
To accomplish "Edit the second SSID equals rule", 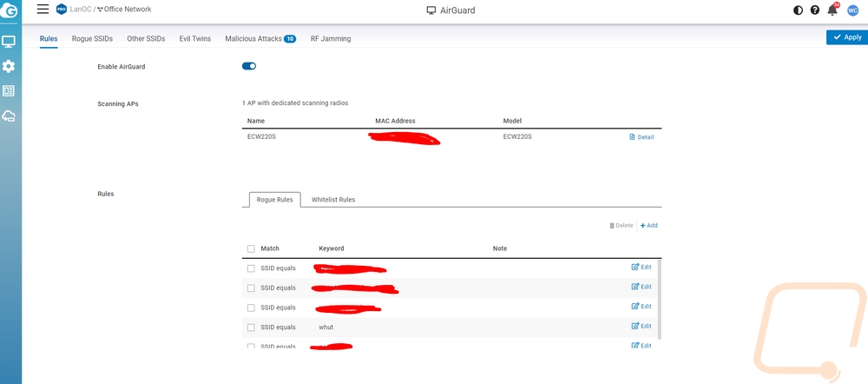I will pyautogui.click(x=641, y=287).
